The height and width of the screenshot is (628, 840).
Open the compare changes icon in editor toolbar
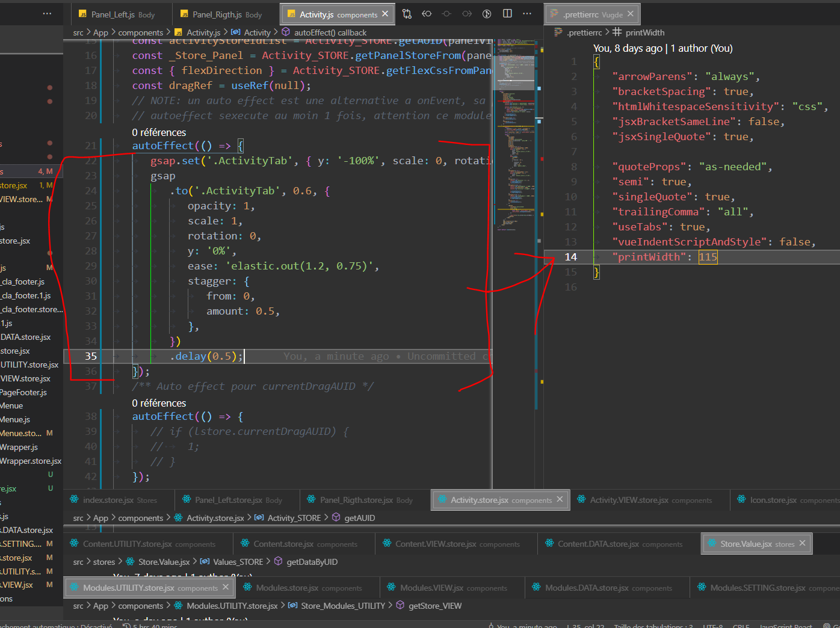(x=407, y=14)
